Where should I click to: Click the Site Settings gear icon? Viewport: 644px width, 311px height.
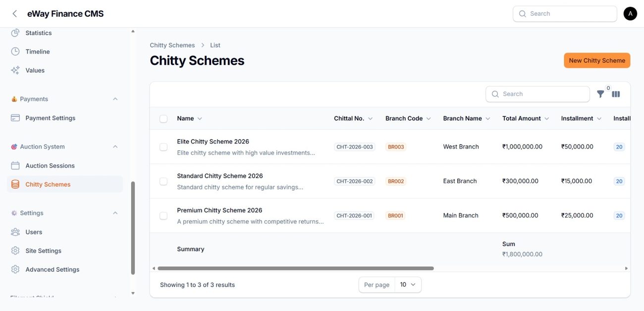point(15,251)
